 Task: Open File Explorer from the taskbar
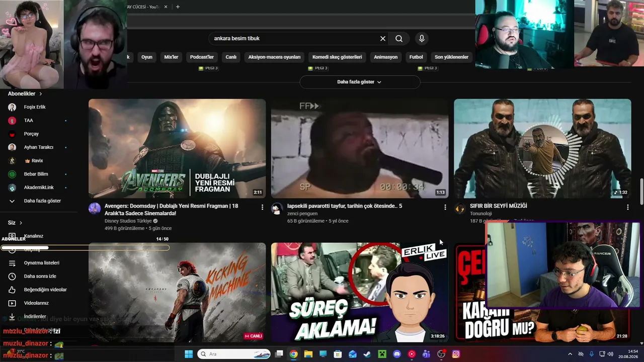pos(308,354)
